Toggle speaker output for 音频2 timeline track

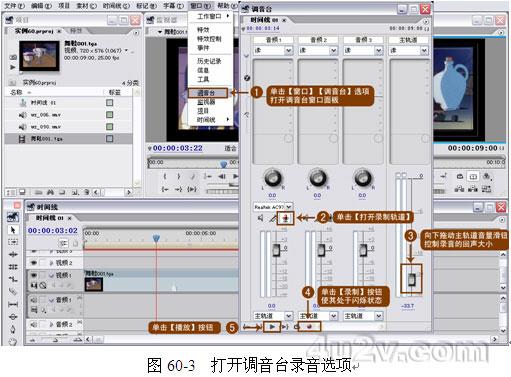(x=34, y=324)
